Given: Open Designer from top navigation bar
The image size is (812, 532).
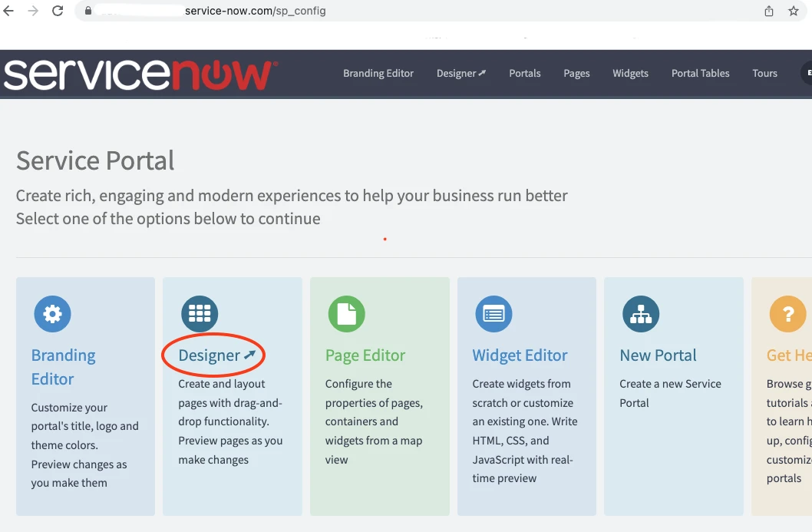Looking at the screenshot, I should [461, 74].
